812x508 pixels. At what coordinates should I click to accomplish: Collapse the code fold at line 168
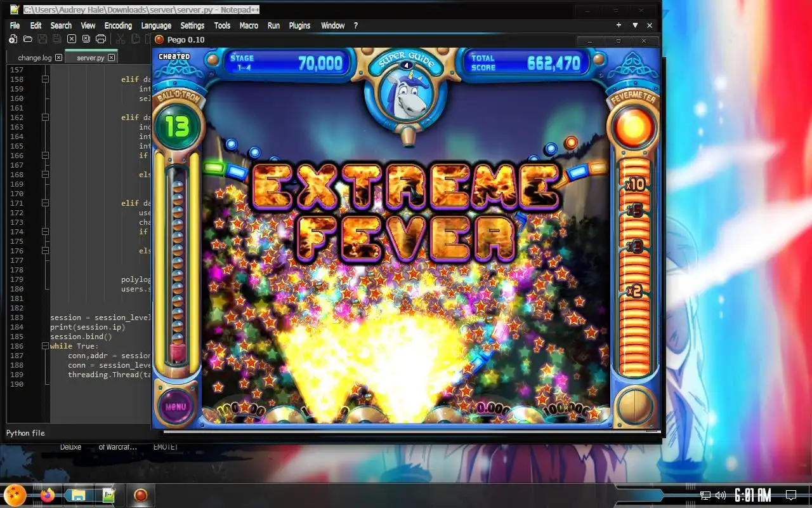45,175
